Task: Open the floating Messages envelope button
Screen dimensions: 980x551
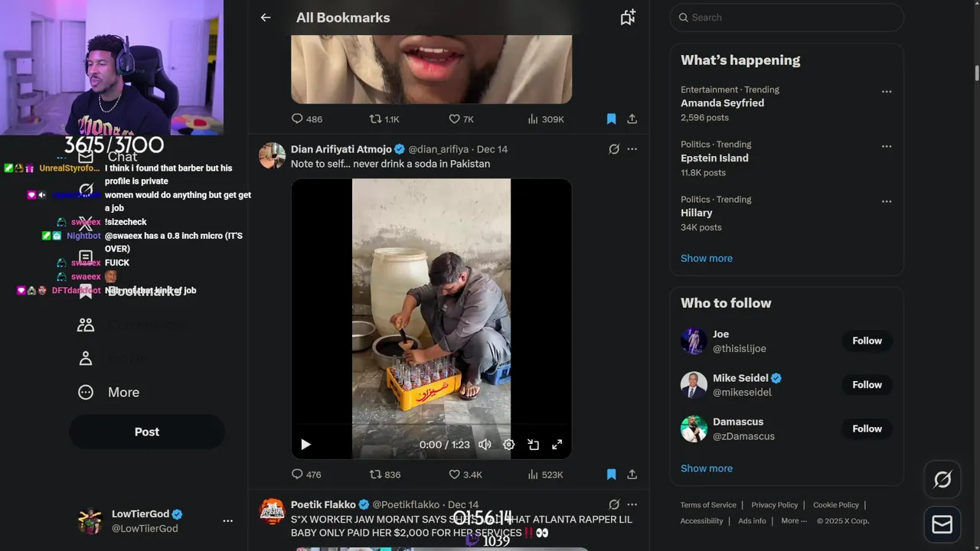Action: [x=942, y=524]
